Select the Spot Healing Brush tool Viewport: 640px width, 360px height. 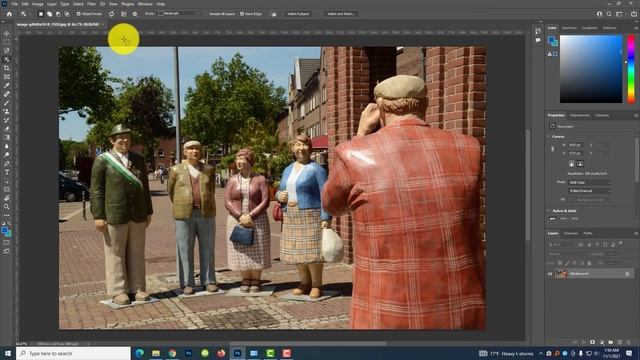click(7, 94)
